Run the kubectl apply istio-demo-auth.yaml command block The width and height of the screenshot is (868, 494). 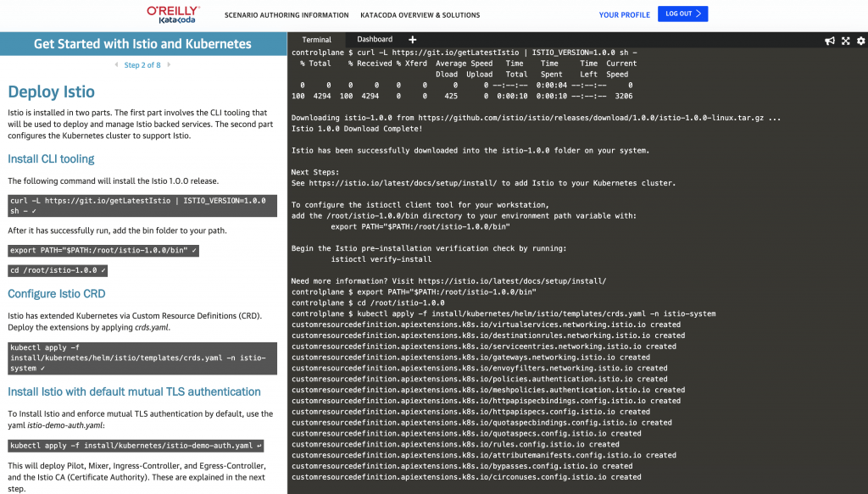[x=136, y=446]
